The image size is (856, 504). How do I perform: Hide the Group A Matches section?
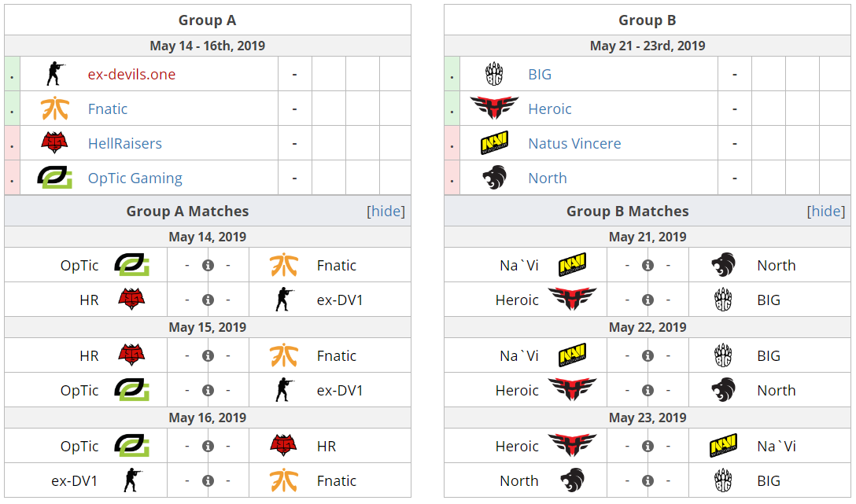(386, 211)
